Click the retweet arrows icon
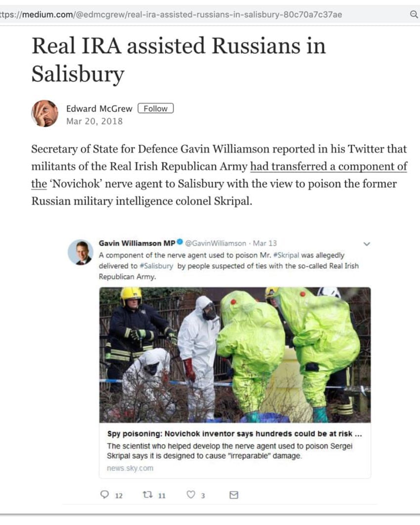 tap(147, 494)
